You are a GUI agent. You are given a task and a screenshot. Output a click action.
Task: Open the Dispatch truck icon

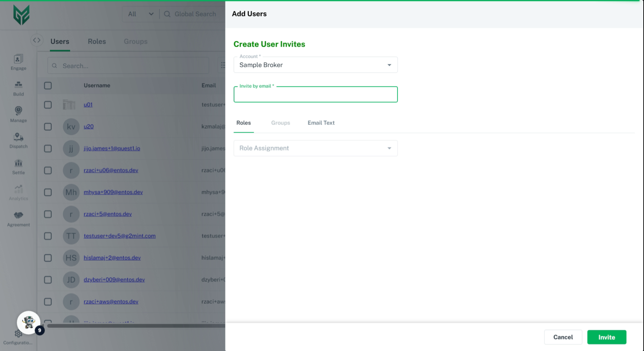pyautogui.click(x=18, y=137)
